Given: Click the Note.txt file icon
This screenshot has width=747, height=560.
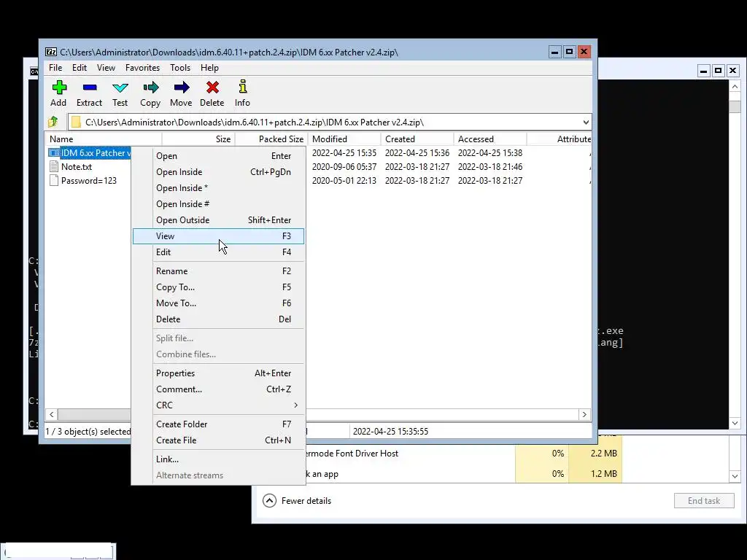Looking at the screenshot, I should 54,167.
